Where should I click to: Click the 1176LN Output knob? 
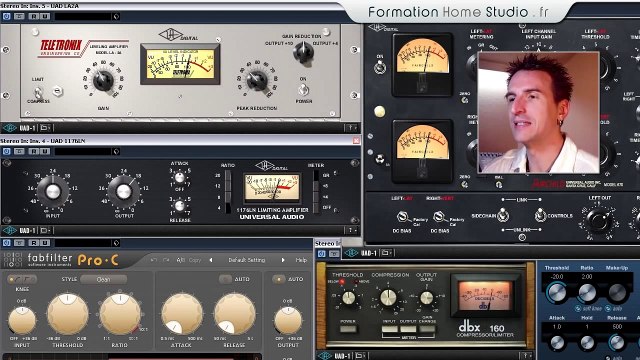(x=124, y=191)
